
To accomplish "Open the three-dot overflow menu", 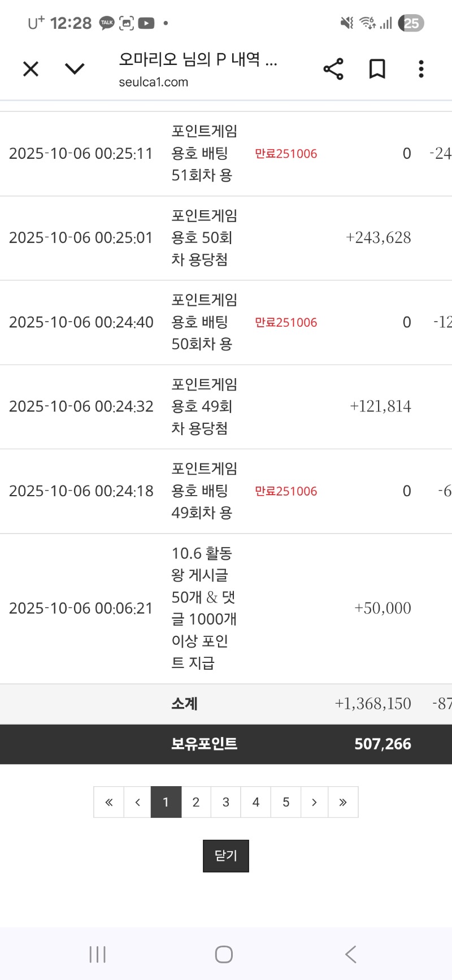I will (421, 69).
